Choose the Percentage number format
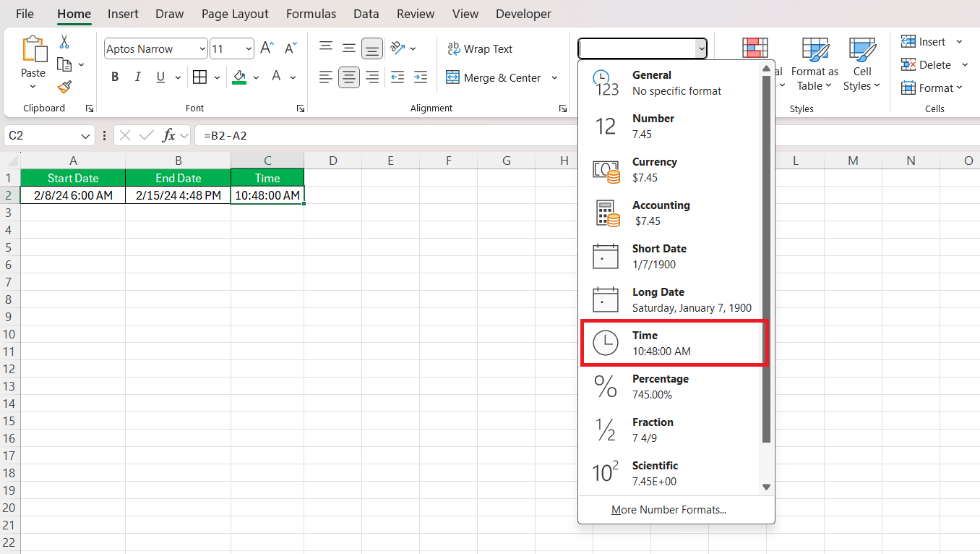 [671, 387]
